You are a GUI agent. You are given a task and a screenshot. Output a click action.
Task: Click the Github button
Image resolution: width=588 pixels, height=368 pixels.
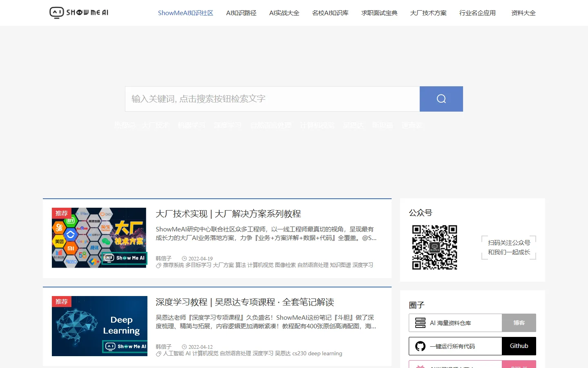(519, 346)
